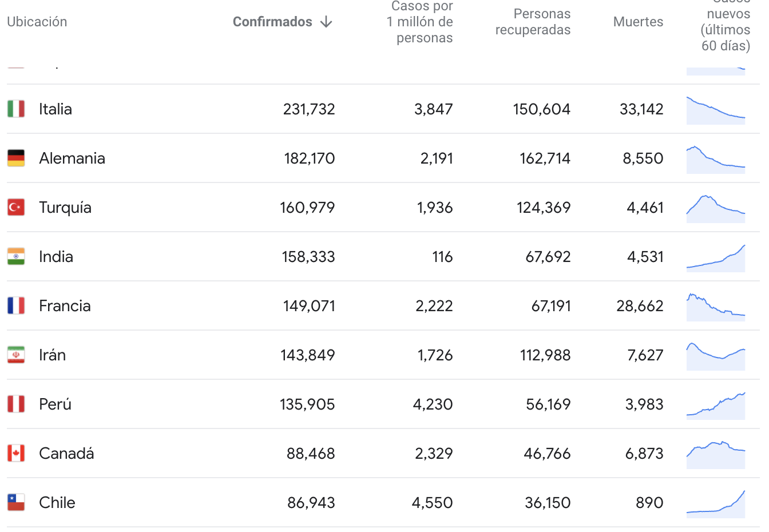Open Chile's new cases sparkline chart
The height and width of the screenshot is (532, 769).
(716, 503)
